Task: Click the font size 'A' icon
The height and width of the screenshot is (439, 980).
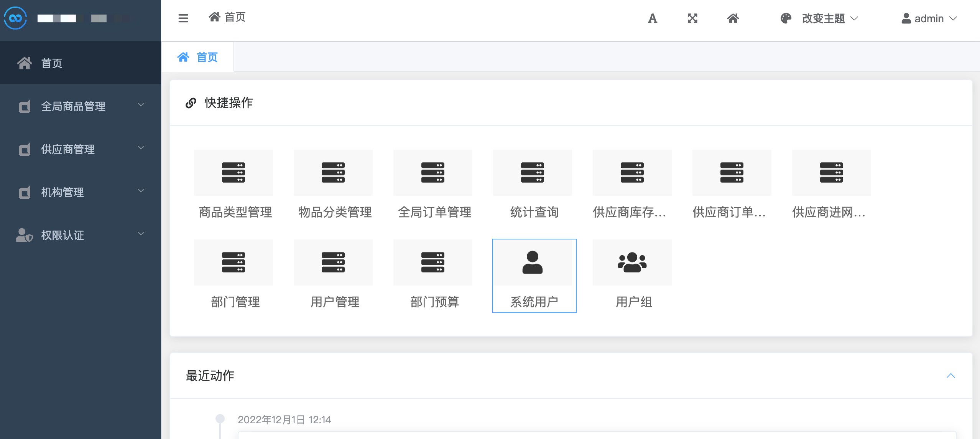Action: click(x=653, y=18)
